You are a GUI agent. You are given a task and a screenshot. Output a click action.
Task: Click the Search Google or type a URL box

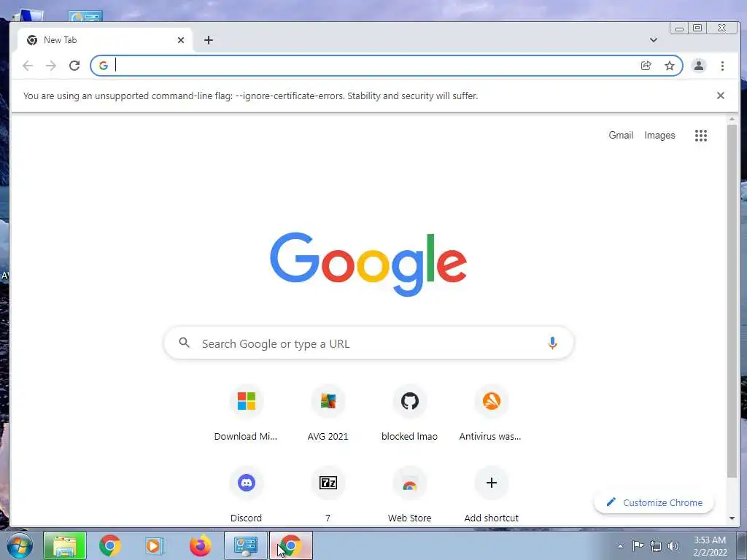pos(368,343)
